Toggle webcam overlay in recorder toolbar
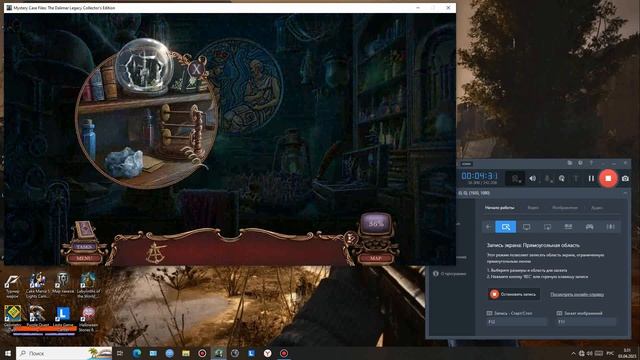640x360 pixels. (516, 178)
